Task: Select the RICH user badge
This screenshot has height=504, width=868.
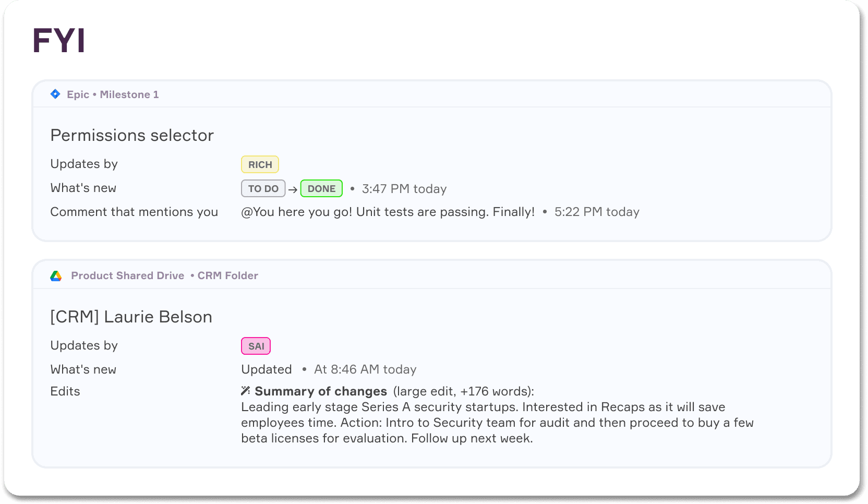Action: [x=260, y=164]
